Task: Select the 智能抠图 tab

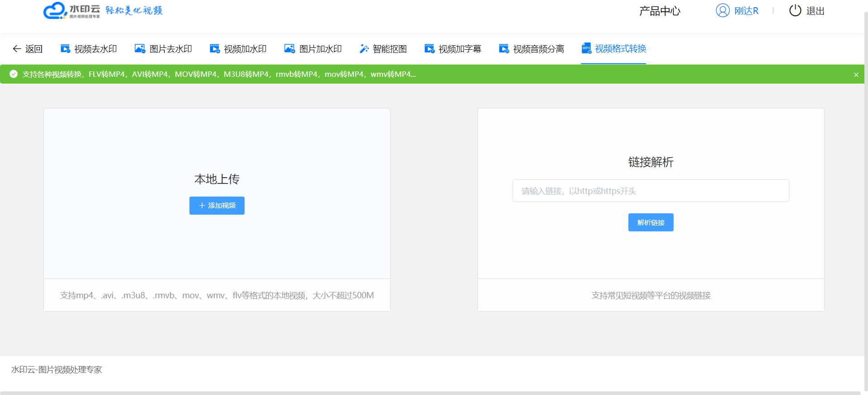Action: click(383, 49)
